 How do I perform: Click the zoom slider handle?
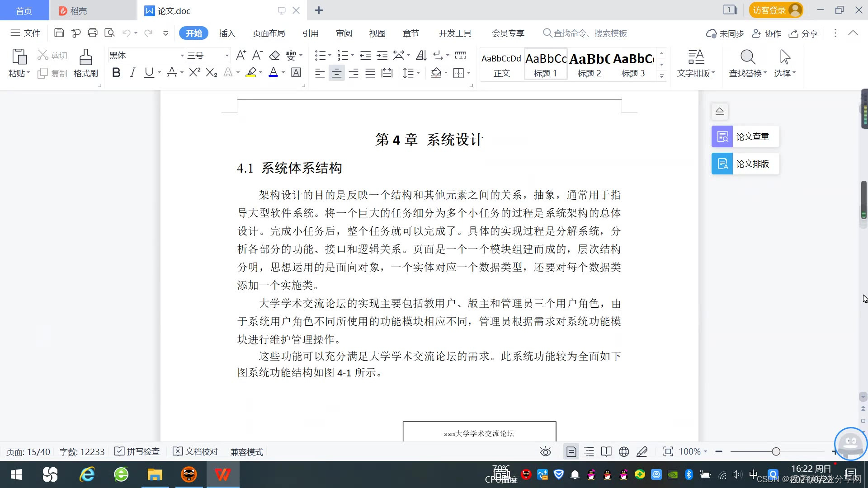tap(776, 451)
